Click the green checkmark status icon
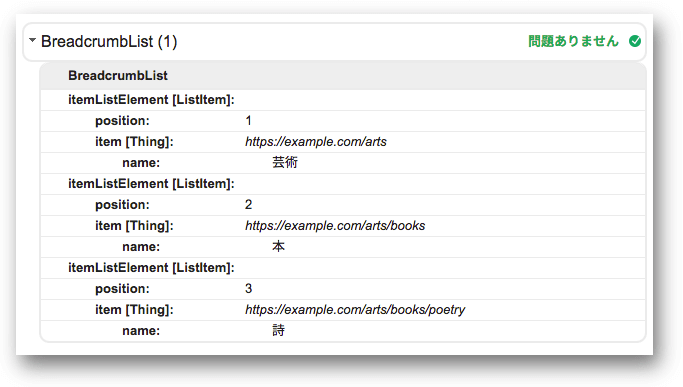This screenshot has width=683, height=387. (x=635, y=41)
